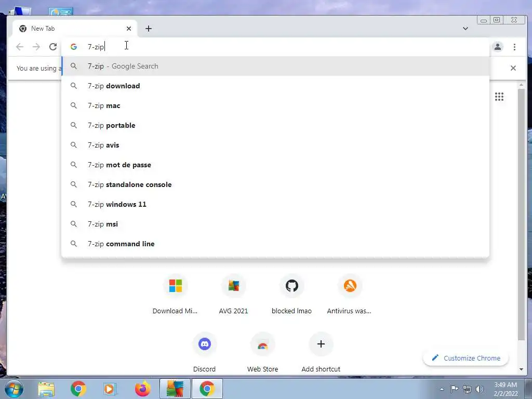Viewport: 532px width, 399px height.
Task: Open the Action Center flag icon
Action: click(454, 389)
